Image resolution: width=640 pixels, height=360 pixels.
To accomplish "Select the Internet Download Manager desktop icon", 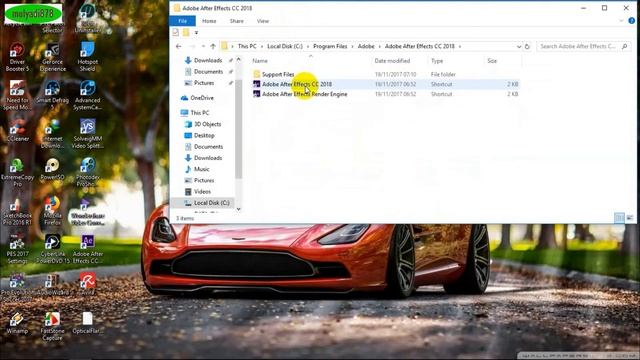I will point(52,133).
